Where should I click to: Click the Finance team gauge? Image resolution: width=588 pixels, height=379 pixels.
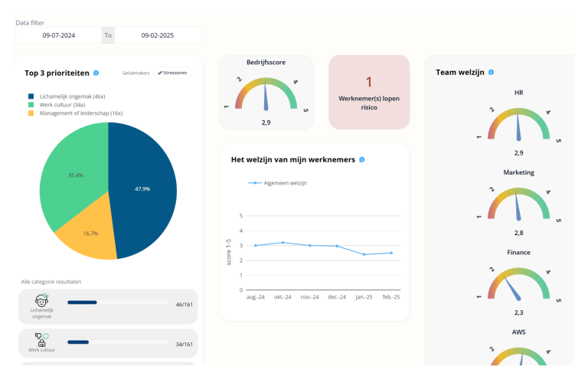518,283
